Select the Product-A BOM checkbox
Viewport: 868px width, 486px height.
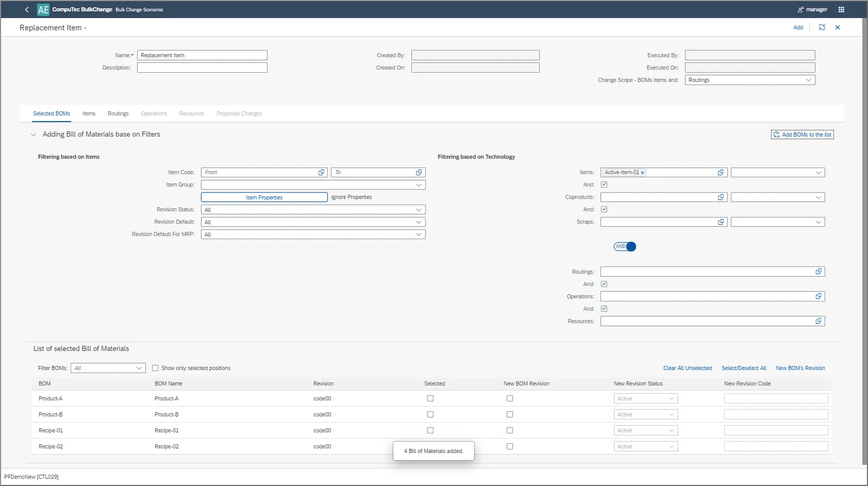(x=430, y=399)
